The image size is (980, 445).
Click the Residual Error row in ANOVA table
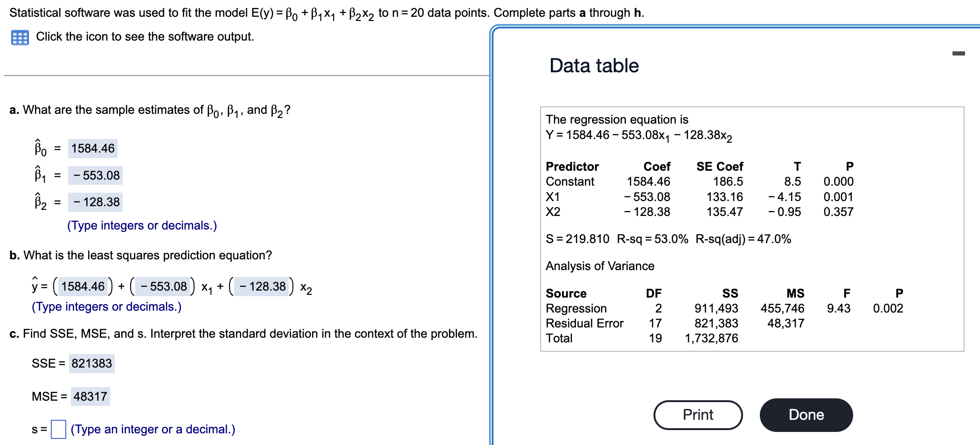(675, 323)
